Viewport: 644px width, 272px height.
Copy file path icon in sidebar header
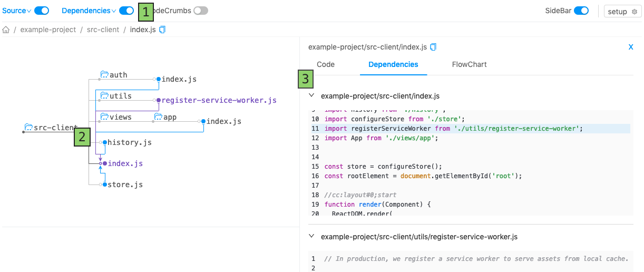tap(433, 47)
